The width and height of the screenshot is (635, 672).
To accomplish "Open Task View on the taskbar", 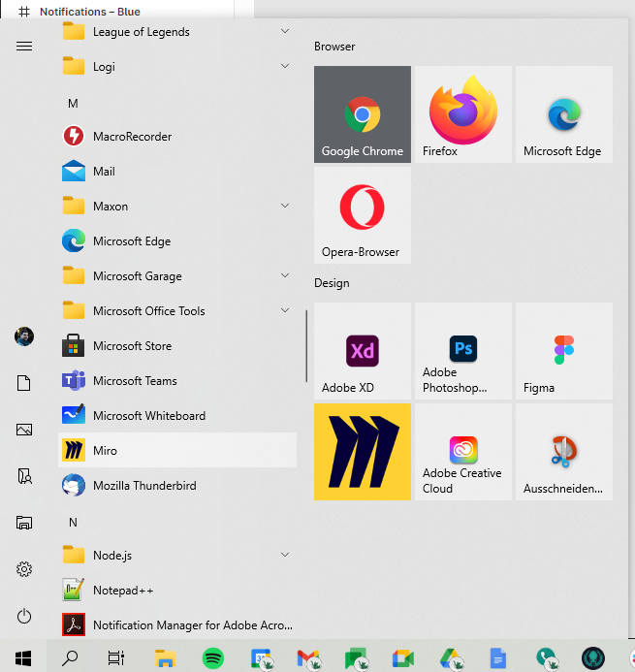I will coord(116,657).
